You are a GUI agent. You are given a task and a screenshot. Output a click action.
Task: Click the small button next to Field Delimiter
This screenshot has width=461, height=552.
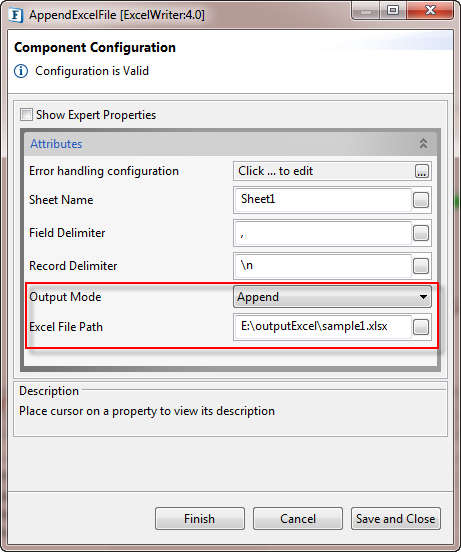[x=421, y=233]
